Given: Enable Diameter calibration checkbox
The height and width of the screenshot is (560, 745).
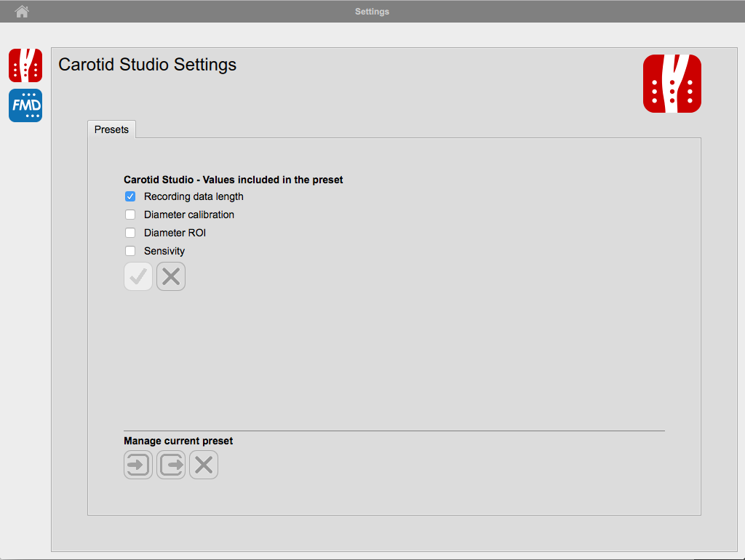Looking at the screenshot, I should [130, 215].
